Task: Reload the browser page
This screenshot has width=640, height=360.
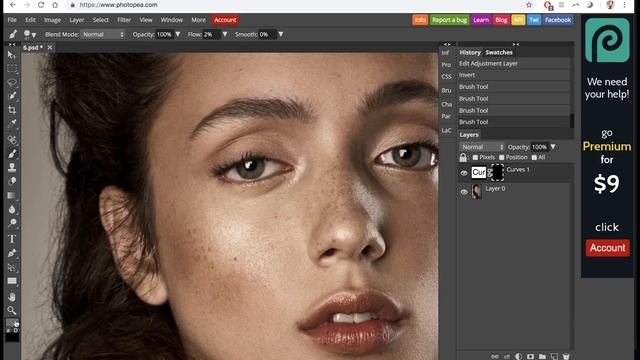Action: coord(41,5)
